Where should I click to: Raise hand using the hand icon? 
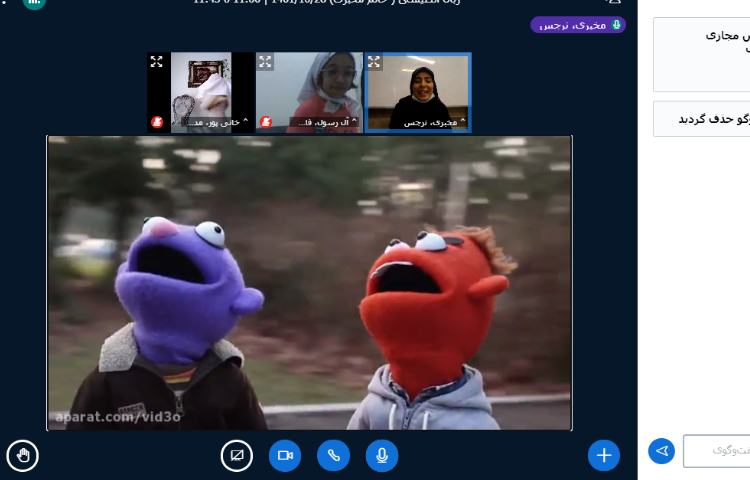[22, 456]
